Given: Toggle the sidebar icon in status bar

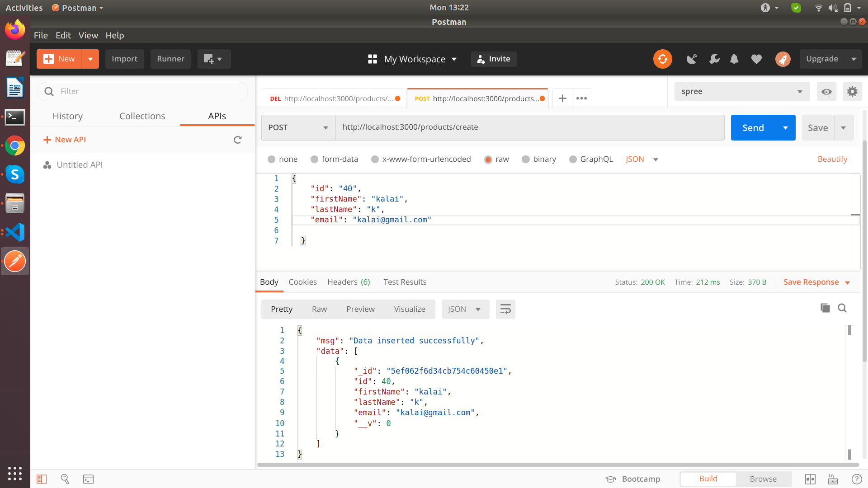Looking at the screenshot, I should tap(42, 479).
